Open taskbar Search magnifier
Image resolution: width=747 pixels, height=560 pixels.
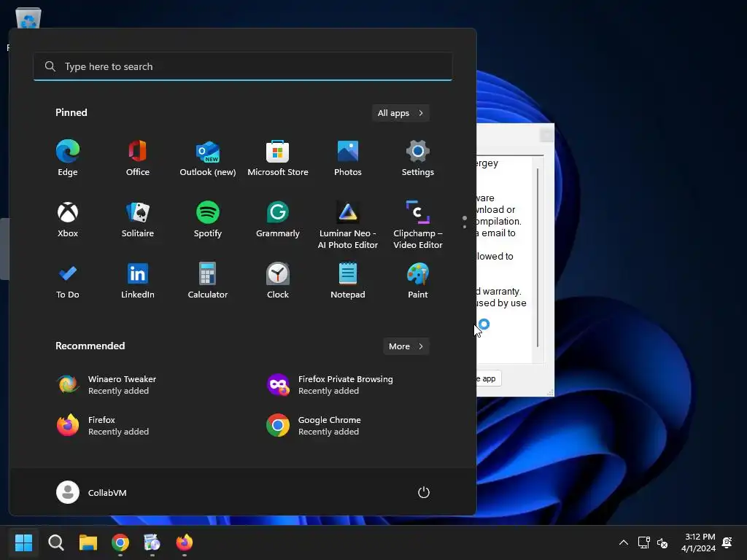coord(55,542)
